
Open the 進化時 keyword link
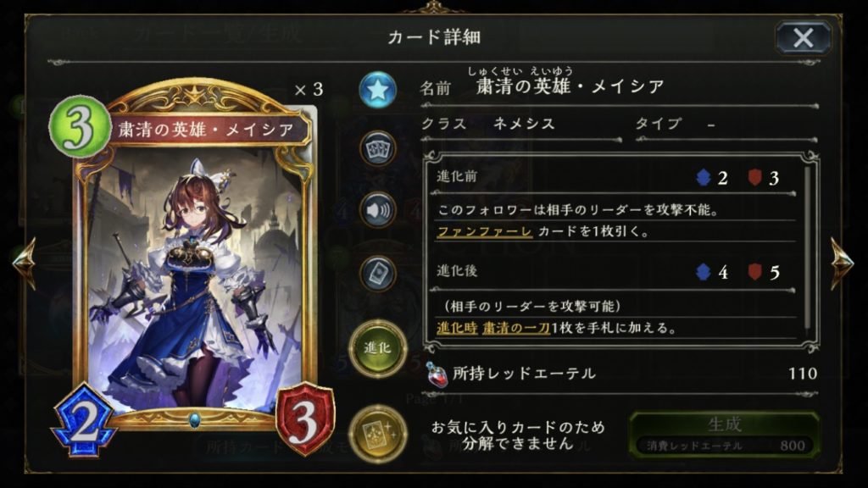pos(457,328)
